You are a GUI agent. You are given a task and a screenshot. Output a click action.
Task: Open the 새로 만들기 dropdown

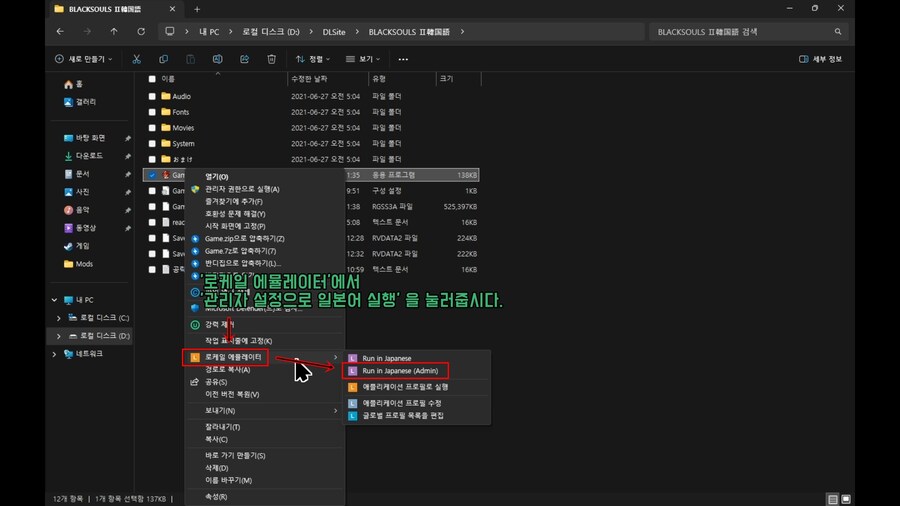coord(84,59)
